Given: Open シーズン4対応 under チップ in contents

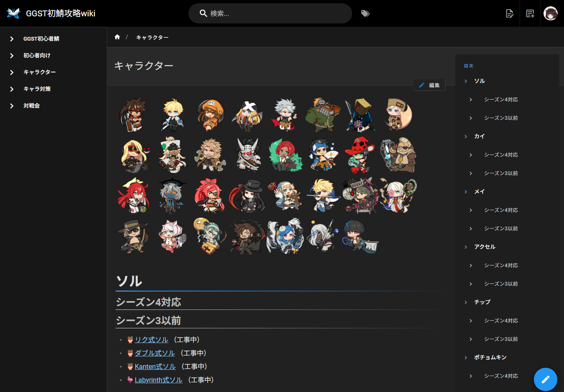Looking at the screenshot, I should tap(501, 320).
